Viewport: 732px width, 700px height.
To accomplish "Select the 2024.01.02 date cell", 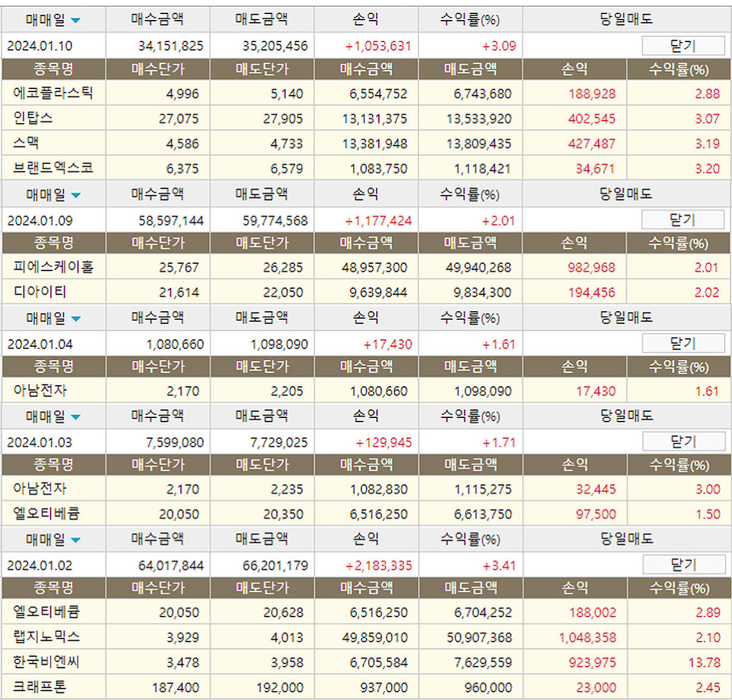I will pos(40,566).
